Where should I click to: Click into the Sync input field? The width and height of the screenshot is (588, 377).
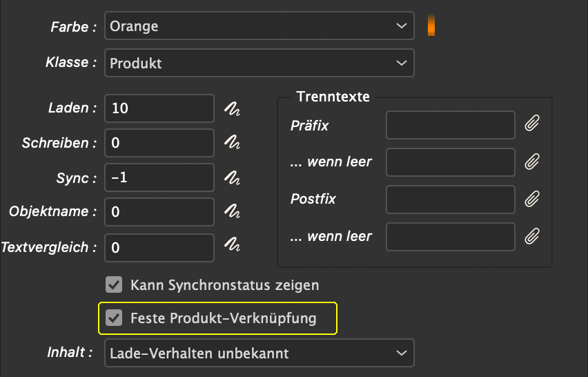coord(159,177)
